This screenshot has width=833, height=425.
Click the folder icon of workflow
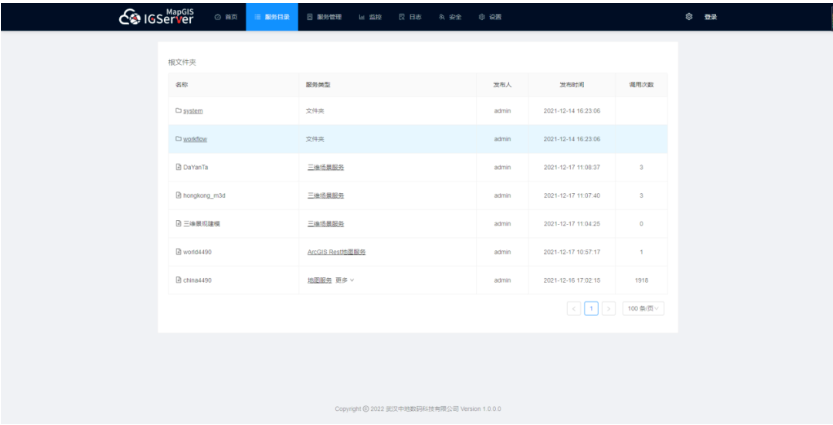pyautogui.click(x=178, y=139)
